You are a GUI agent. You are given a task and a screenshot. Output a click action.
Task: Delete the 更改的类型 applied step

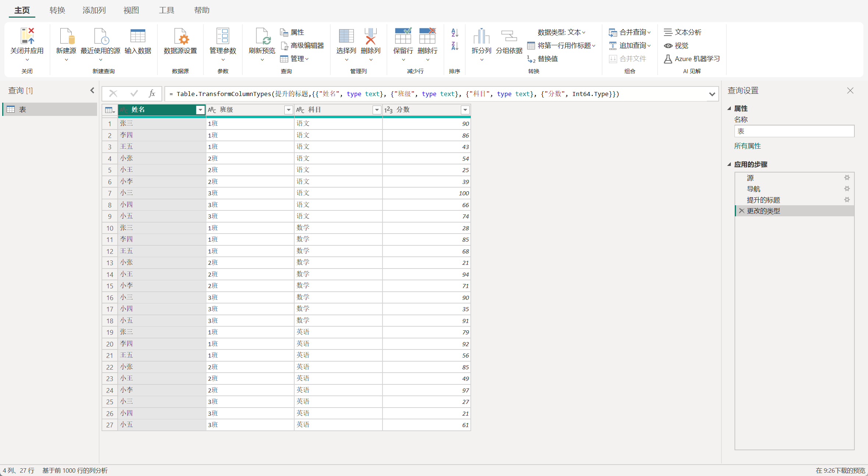[x=741, y=211]
